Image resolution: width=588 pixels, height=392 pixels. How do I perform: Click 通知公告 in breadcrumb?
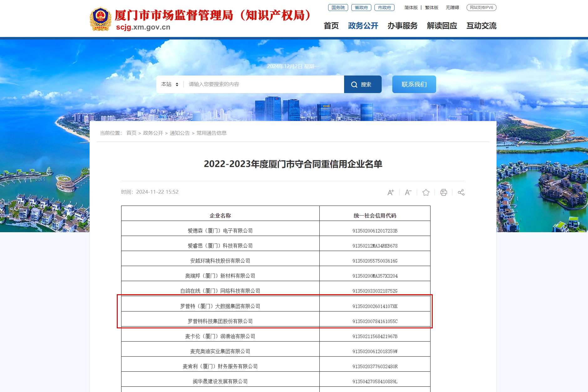[x=180, y=133]
